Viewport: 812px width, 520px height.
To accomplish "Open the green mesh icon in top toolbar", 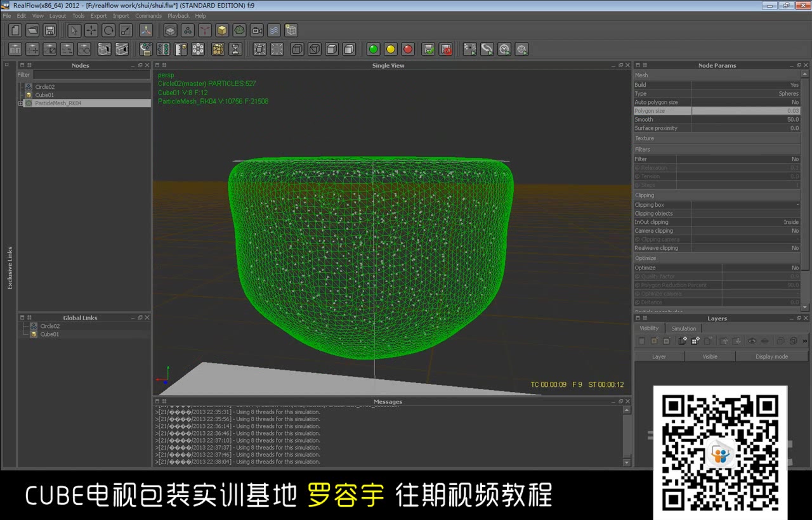I will [x=239, y=30].
